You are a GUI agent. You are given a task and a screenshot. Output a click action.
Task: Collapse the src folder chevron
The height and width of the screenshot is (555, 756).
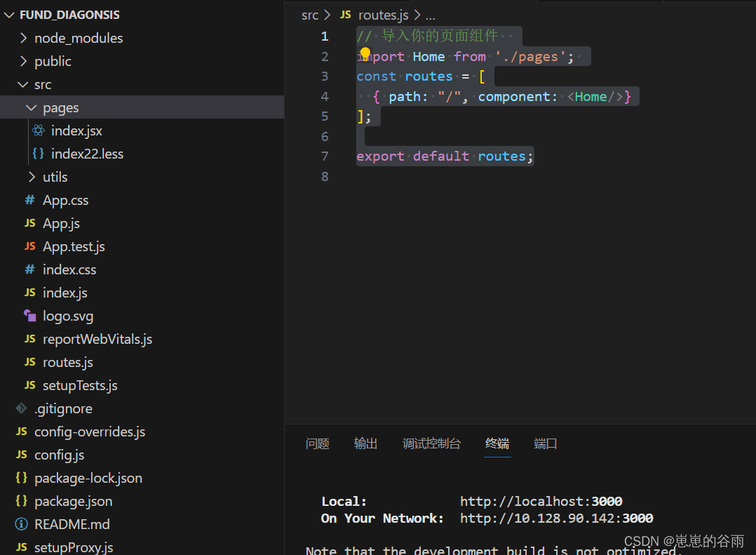pyautogui.click(x=22, y=84)
